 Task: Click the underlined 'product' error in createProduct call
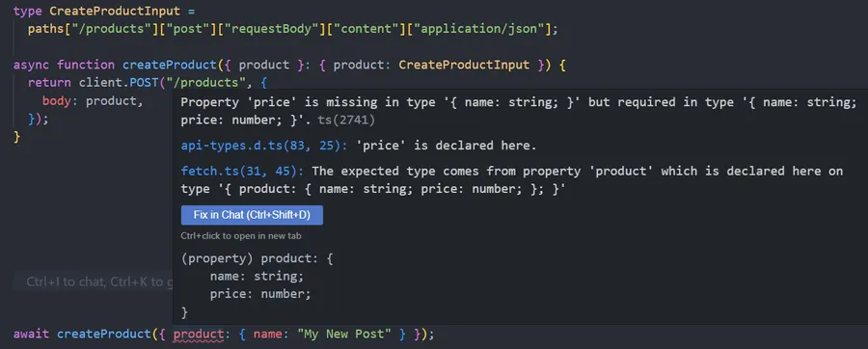(198, 335)
